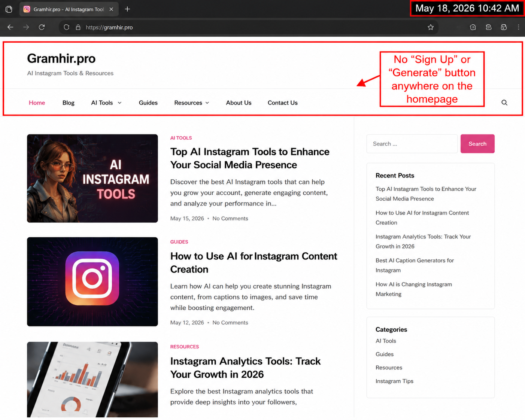Open the recent post How to Use AI in the sidebar
Image resolution: width=525 pixels, height=420 pixels.
(x=422, y=217)
